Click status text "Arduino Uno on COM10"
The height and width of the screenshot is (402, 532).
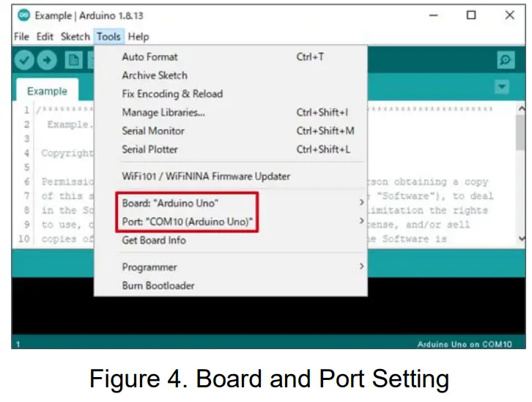tap(465, 344)
